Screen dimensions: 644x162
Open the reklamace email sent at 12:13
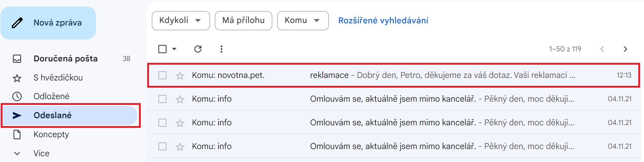pyautogui.click(x=394, y=75)
